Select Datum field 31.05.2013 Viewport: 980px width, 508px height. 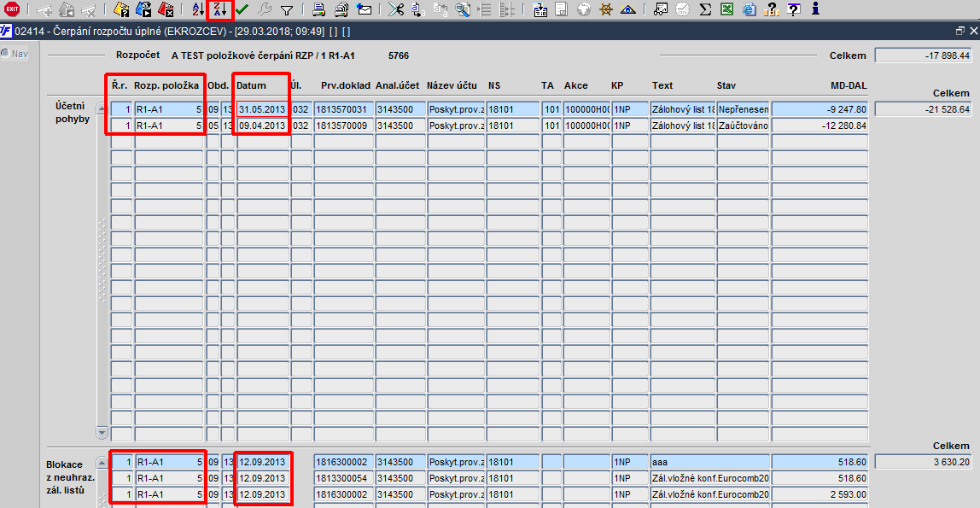tap(263, 109)
